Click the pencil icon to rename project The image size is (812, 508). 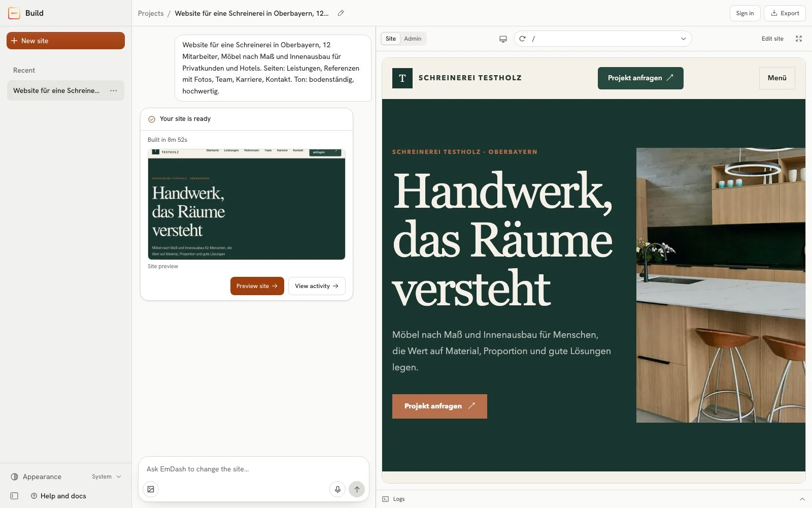click(x=341, y=13)
